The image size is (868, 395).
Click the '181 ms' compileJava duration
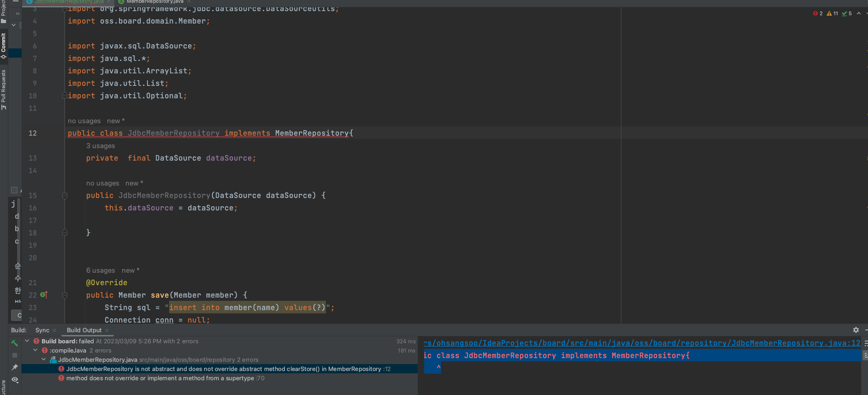click(x=406, y=351)
